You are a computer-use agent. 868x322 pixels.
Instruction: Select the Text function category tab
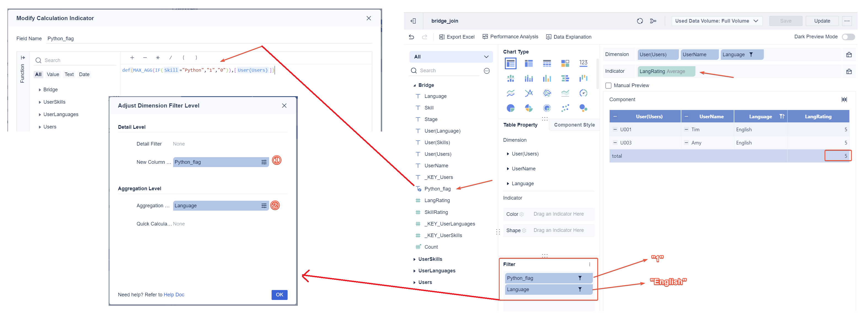pos(69,74)
